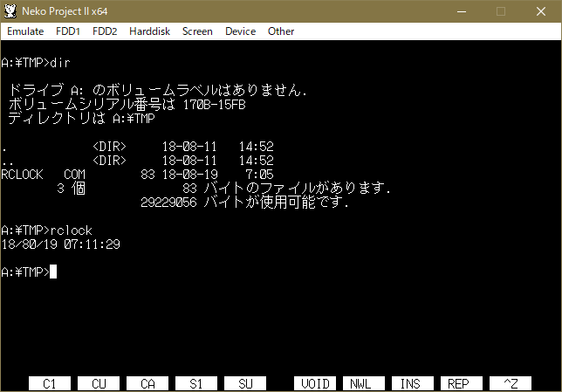
Task: Click the RCLOCK file name text
Action: click(x=22, y=175)
